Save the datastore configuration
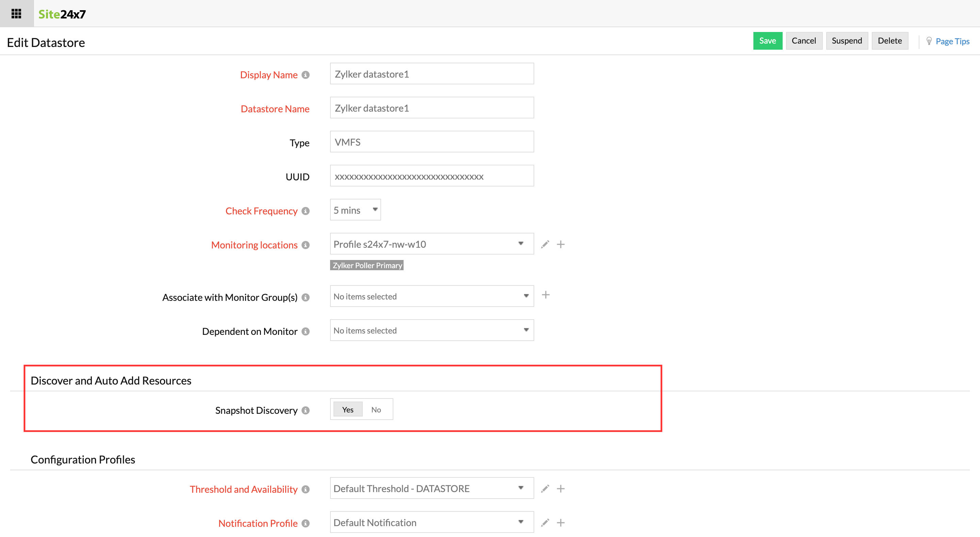Image resolution: width=980 pixels, height=537 pixels. [x=767, y=40]
